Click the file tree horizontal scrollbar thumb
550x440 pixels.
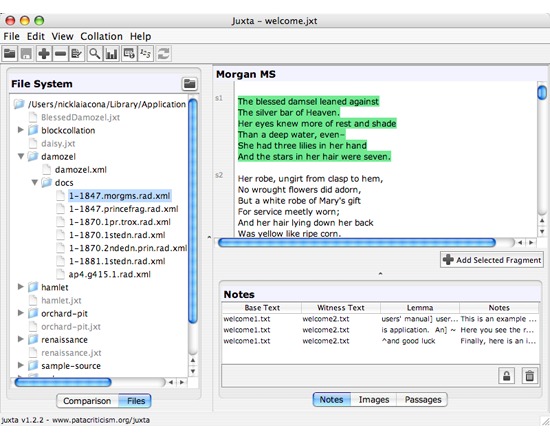pos(63,382)
